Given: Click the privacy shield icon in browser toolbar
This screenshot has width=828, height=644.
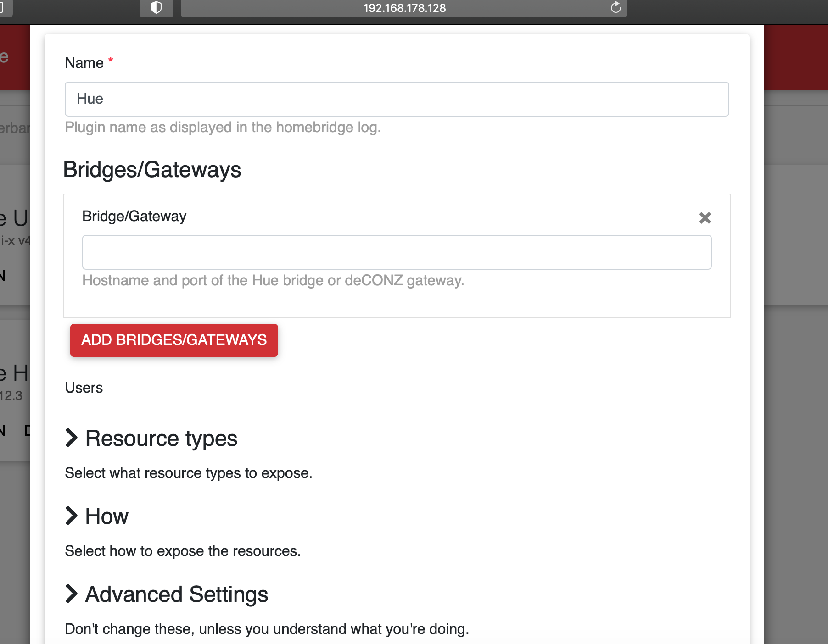Looking at the screenshot, I should click(x=156, y=8).
